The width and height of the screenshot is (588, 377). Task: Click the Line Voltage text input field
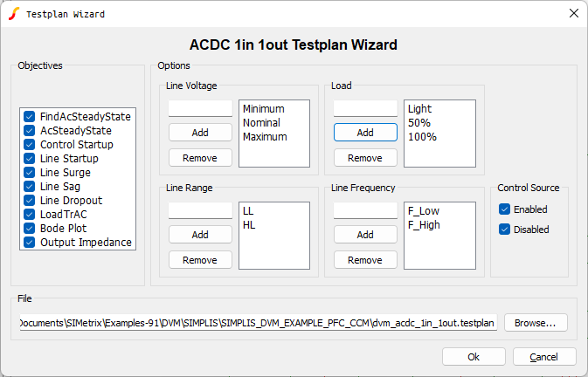200,109
